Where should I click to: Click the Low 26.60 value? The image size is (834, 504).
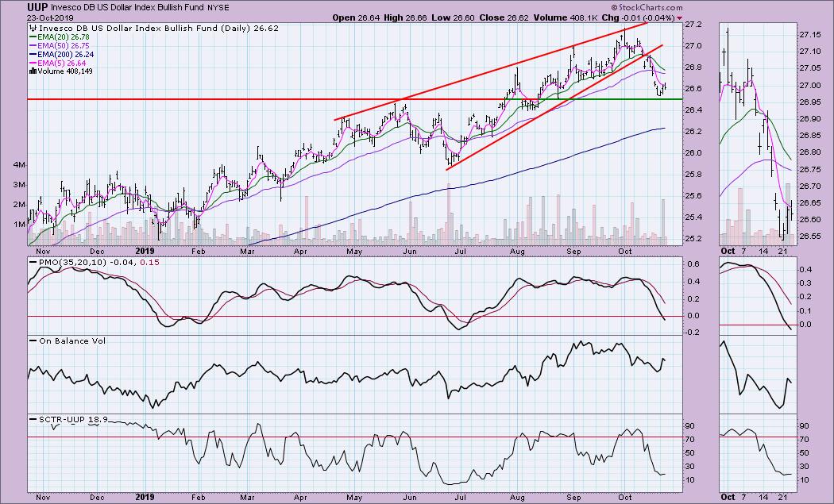[x=452, y=17]
